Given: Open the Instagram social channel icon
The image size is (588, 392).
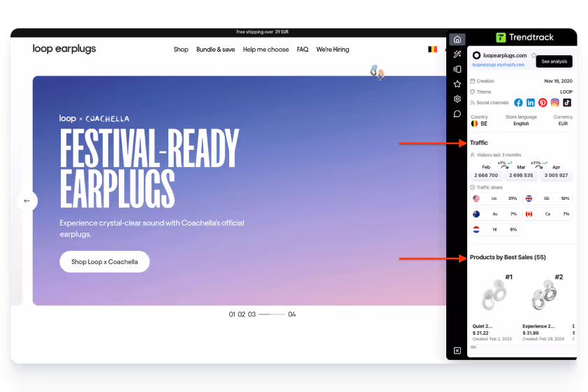Looking at the screenshot, I should [554, 103].
